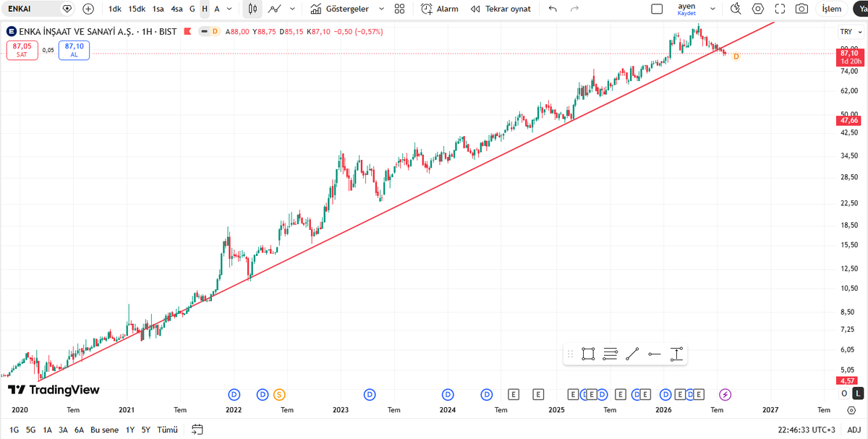Create an Alarm with the clock icon
This screenshot has height=439, width=868.
click(x=440, y=9)
